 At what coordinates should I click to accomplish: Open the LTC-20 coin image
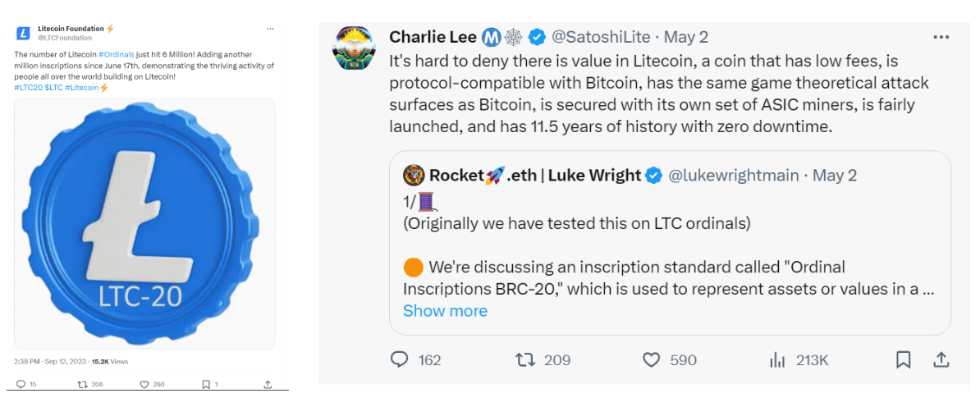[x=144, y=223]
